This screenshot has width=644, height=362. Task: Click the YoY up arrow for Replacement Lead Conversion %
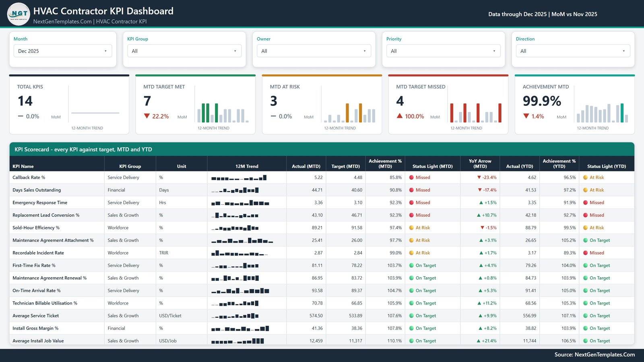[x=479, y=215]
